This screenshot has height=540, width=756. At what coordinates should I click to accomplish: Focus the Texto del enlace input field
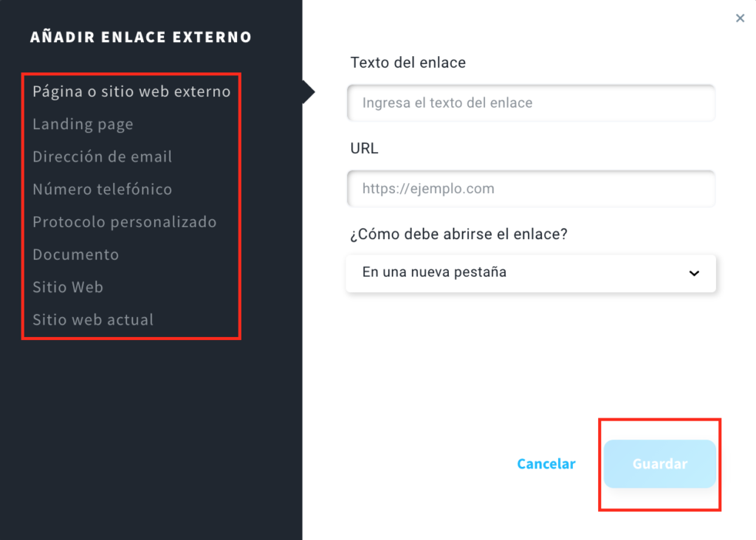tap(531, 103)
